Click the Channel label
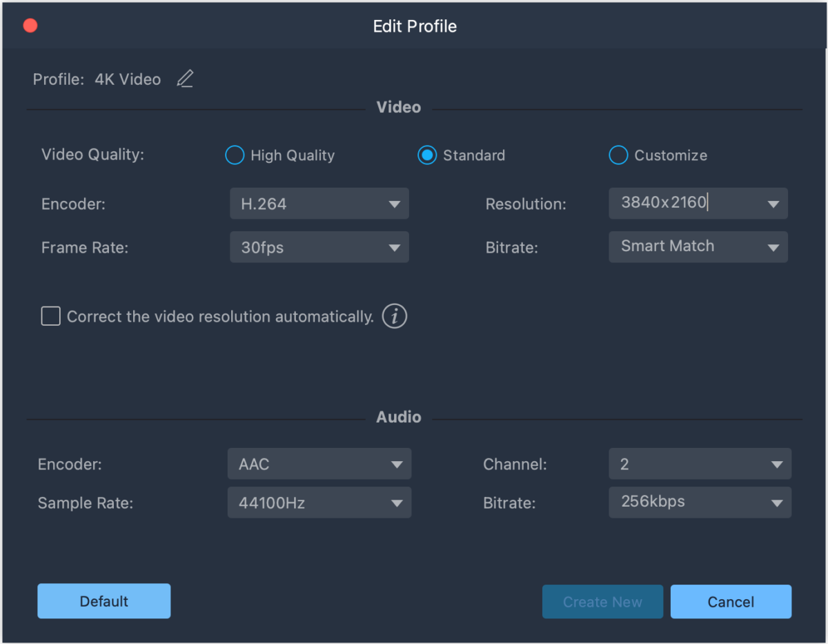 [515, 465]
